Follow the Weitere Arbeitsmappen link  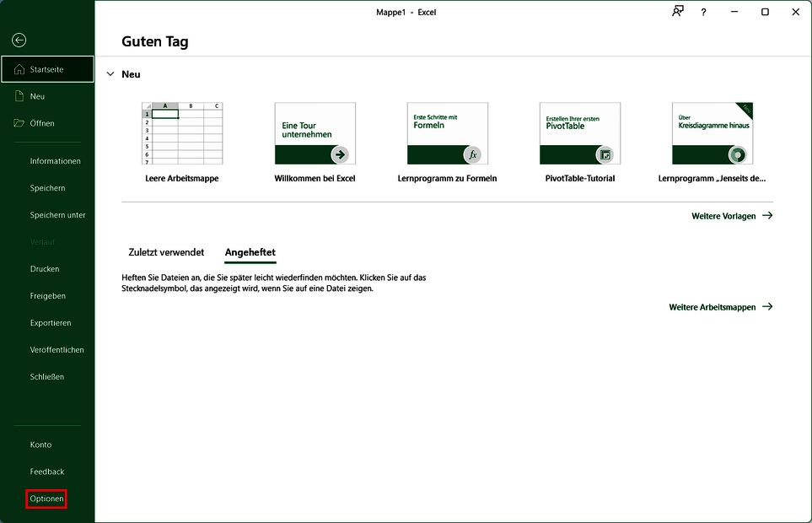tap(712, 307)
